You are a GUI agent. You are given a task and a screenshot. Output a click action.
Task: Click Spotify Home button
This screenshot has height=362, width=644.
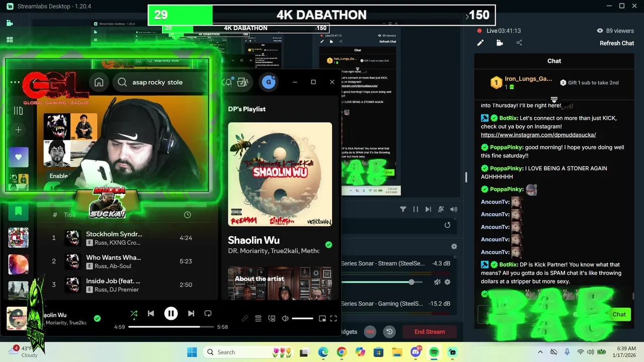coord(99,82)
